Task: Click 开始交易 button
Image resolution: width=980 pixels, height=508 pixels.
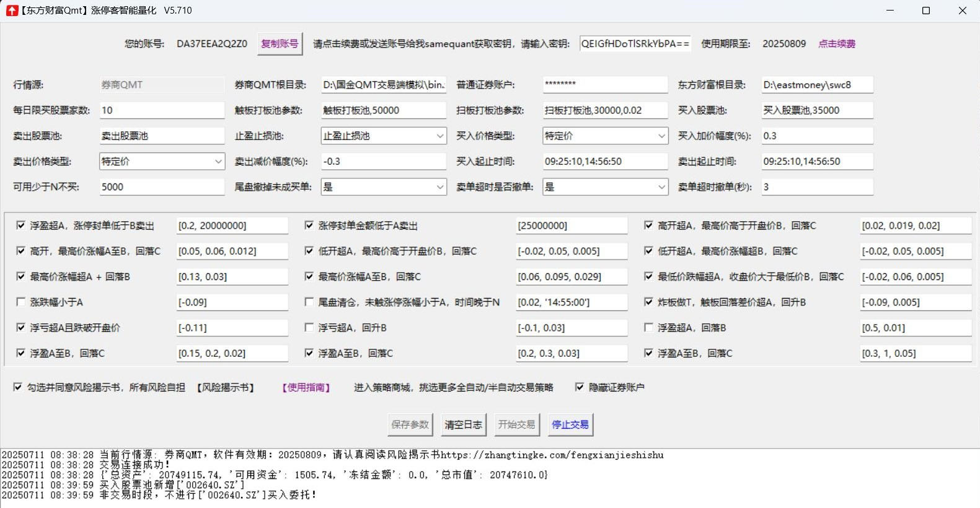Action: point(517,424)
